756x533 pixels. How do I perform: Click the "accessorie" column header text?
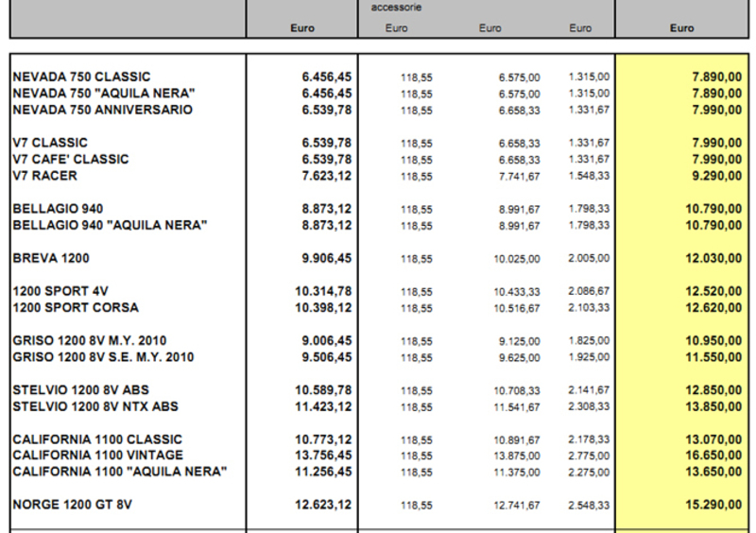[396, 7]
